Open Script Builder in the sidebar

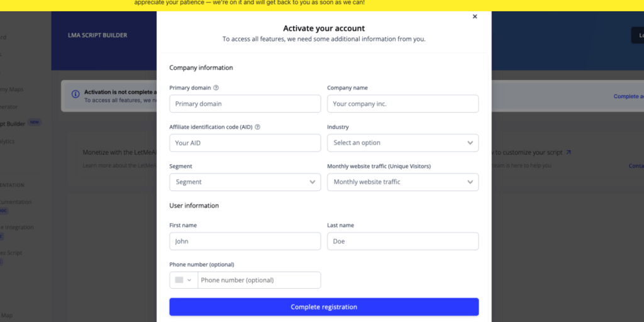13,124
